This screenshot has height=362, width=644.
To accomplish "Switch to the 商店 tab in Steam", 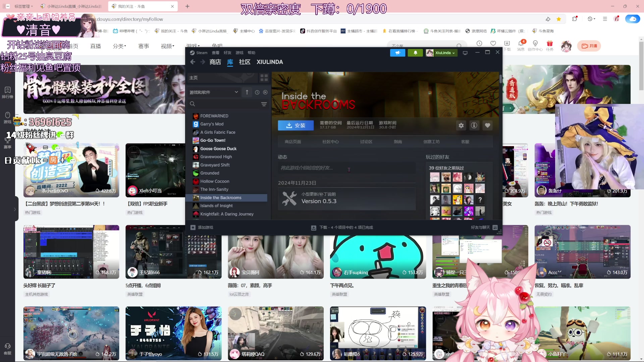I will (x=215, y=62).
